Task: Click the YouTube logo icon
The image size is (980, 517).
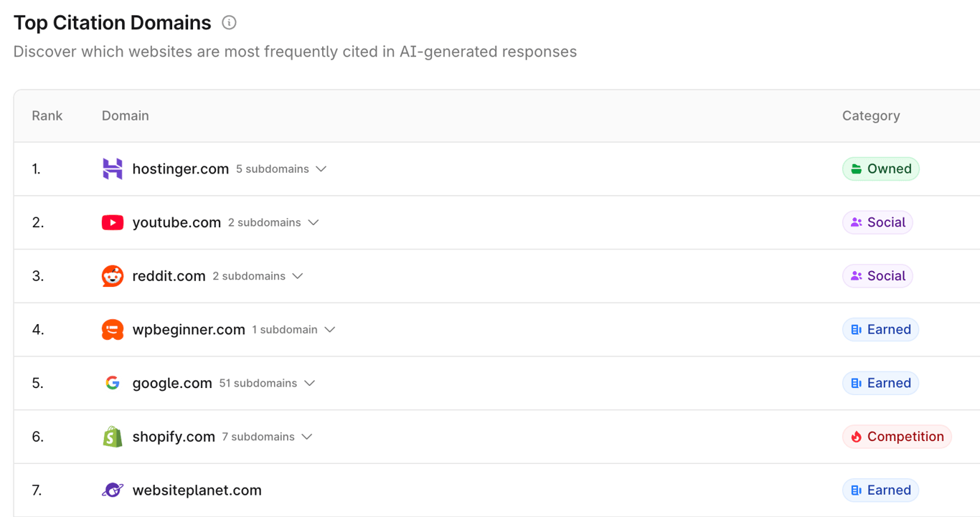Action: pyautogui.click(x=112, y=222)
